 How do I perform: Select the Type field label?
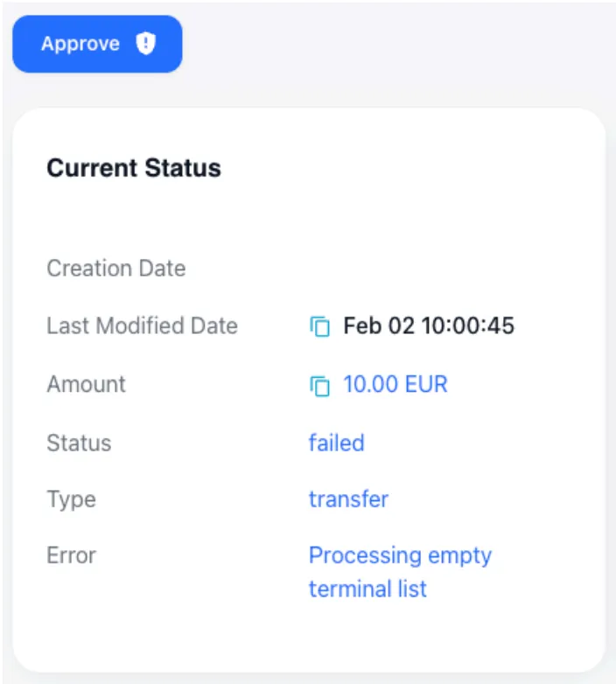coord(71,499)
